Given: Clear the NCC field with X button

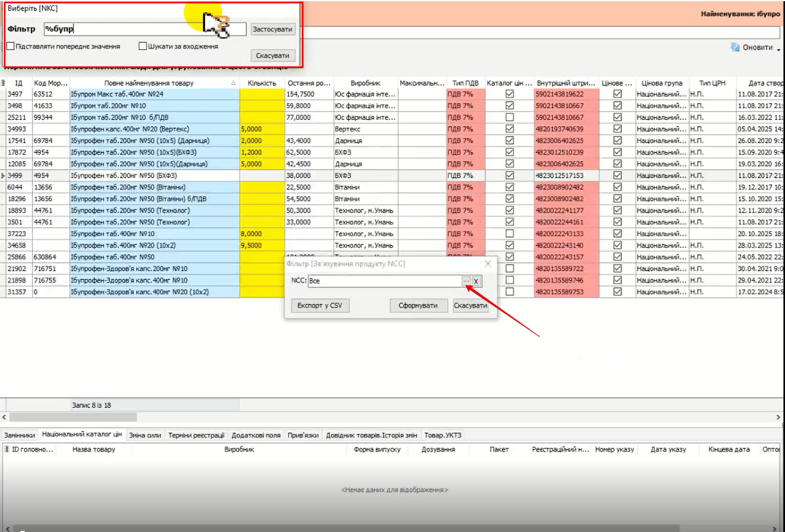Looking at the screenshot, I should (x=476, y=281).
